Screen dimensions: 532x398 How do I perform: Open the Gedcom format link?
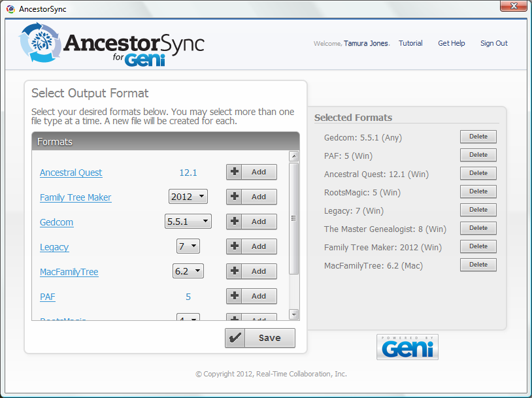(x=56, y=222)
